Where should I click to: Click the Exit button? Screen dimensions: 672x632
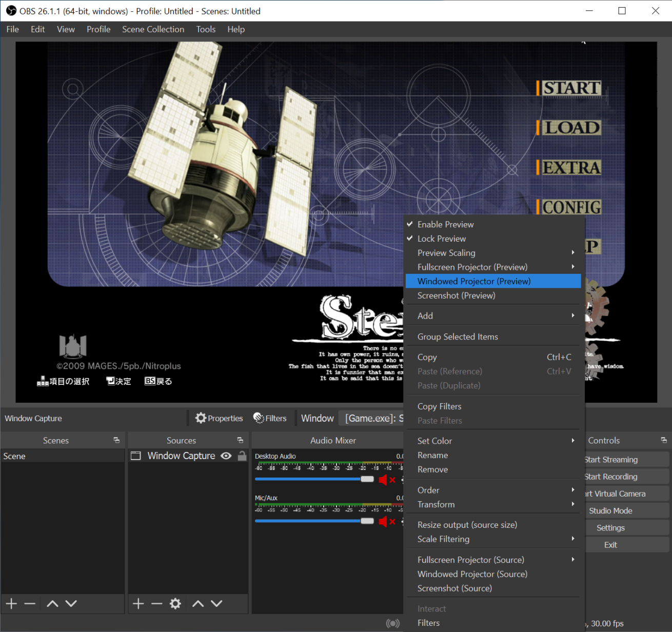click(x=627, y=545)
